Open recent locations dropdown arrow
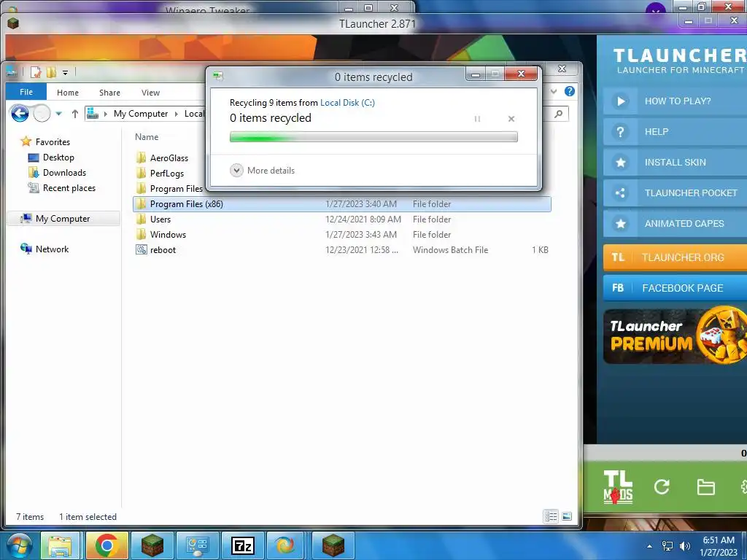This screenshot has width=747, height=560. click(x=58, y=114)
